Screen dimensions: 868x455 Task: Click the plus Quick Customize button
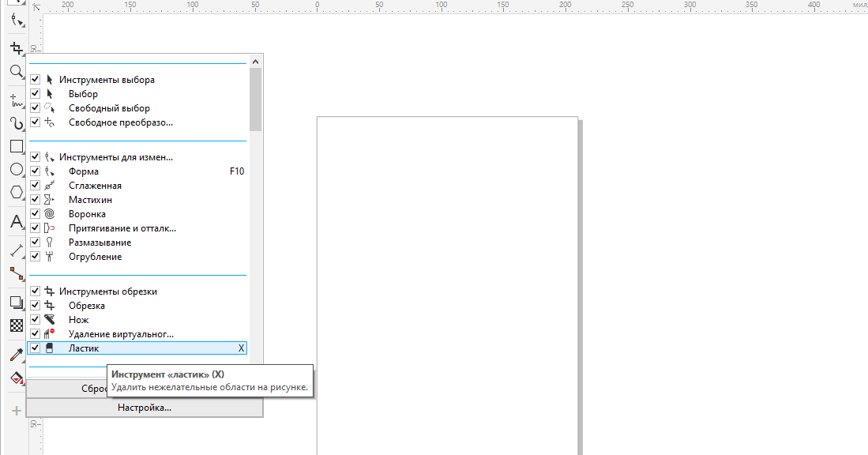[17, 411]
